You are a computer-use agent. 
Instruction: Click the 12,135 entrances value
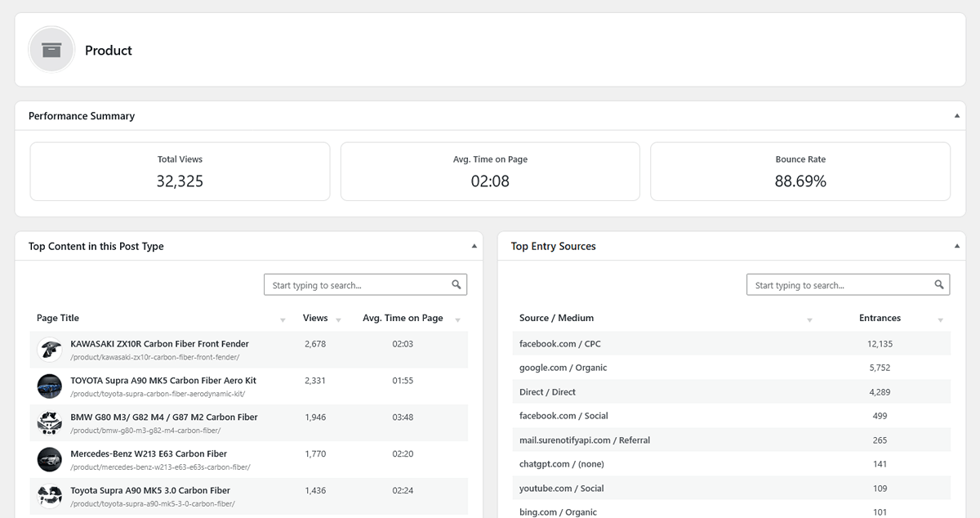[880, 344]
